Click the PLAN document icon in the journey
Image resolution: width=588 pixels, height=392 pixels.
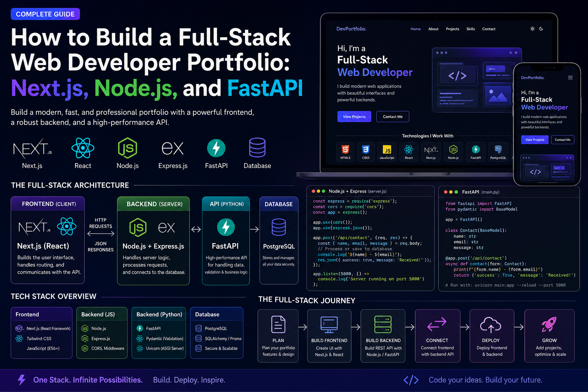coord(278,325)
